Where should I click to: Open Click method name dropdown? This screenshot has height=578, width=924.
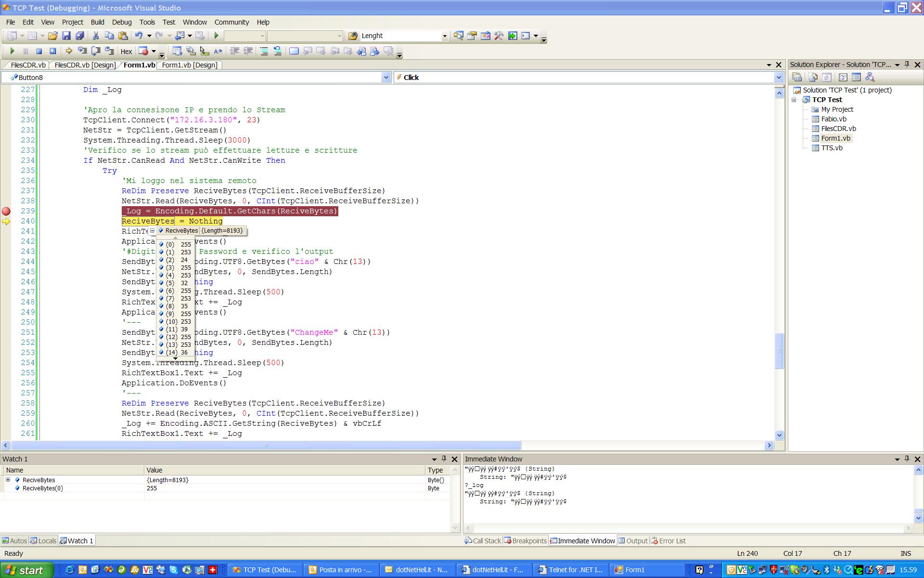point(779,78)
